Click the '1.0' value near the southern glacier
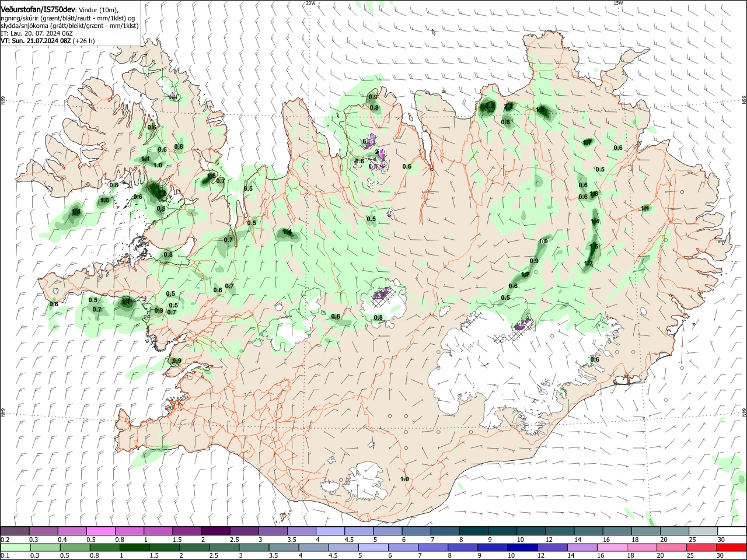 click(x=404, y=479)
